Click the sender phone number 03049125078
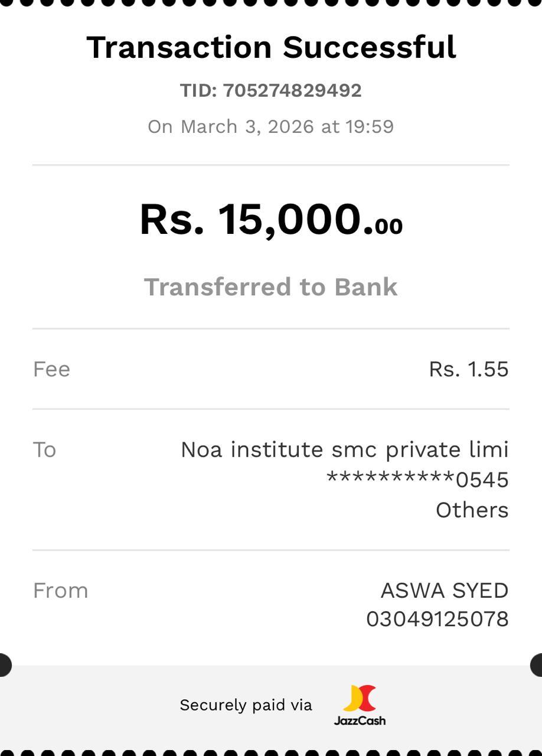This screenshot has height=756, width=542. click(x=437, y=619)
